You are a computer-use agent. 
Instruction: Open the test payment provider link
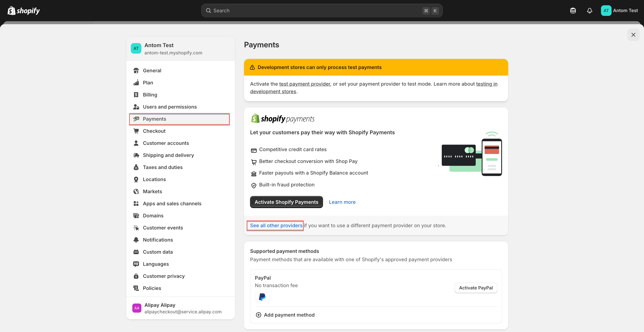[x=305, y=84]
